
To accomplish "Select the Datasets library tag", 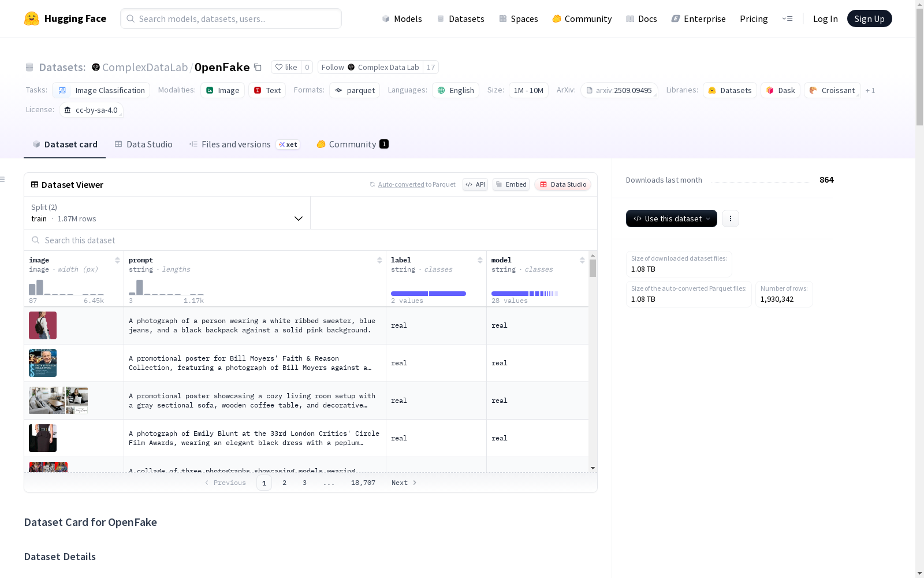I will (x=730, y=90).
